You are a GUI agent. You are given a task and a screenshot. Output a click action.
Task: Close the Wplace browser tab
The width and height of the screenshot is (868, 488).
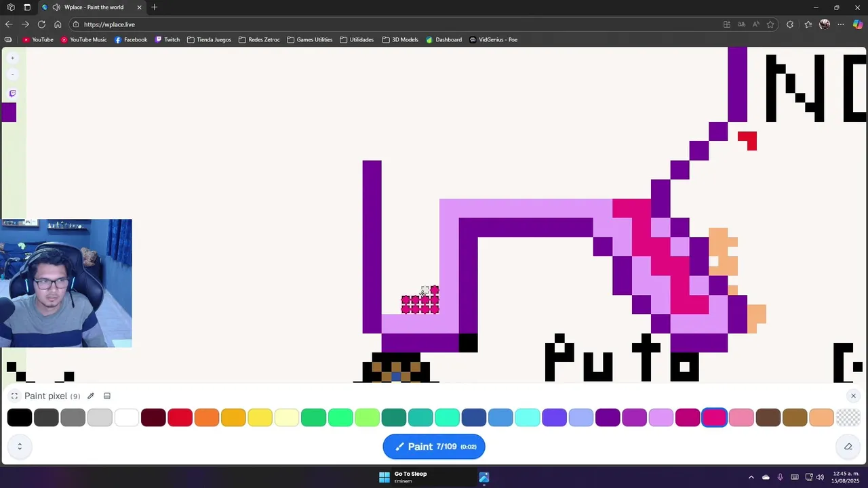pos(140,7)
